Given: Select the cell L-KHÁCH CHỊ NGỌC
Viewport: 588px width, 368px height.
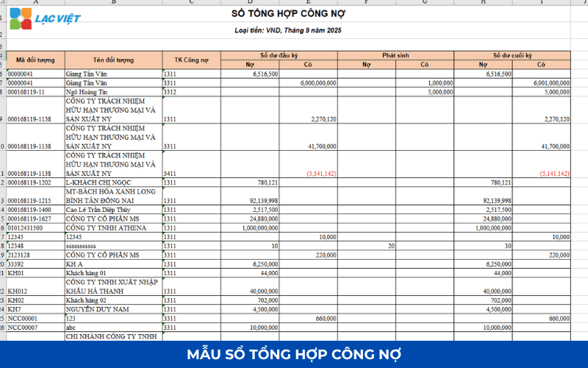Looking at the screenshot, I should click(114, 183).
